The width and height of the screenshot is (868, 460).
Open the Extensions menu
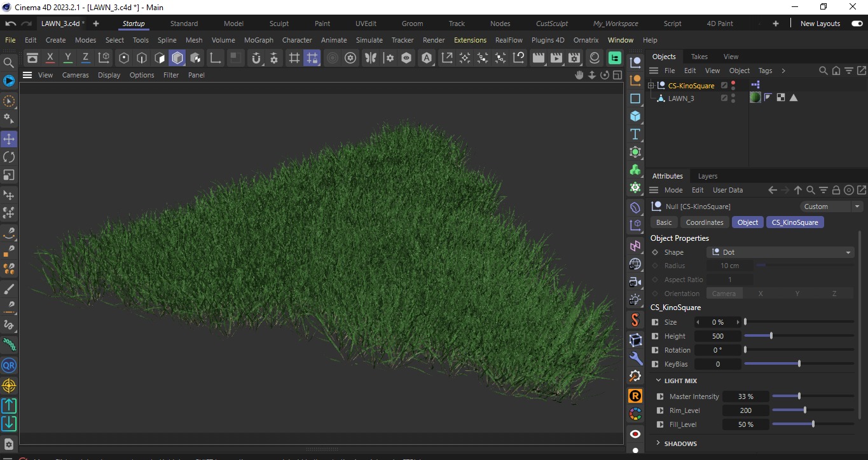(x=470, y=40)
